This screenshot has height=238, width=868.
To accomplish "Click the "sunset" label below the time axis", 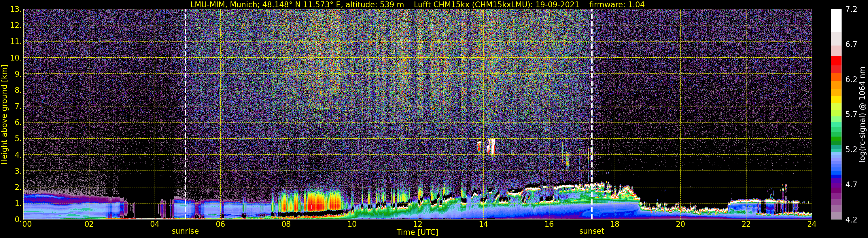I will pos(592,231).
